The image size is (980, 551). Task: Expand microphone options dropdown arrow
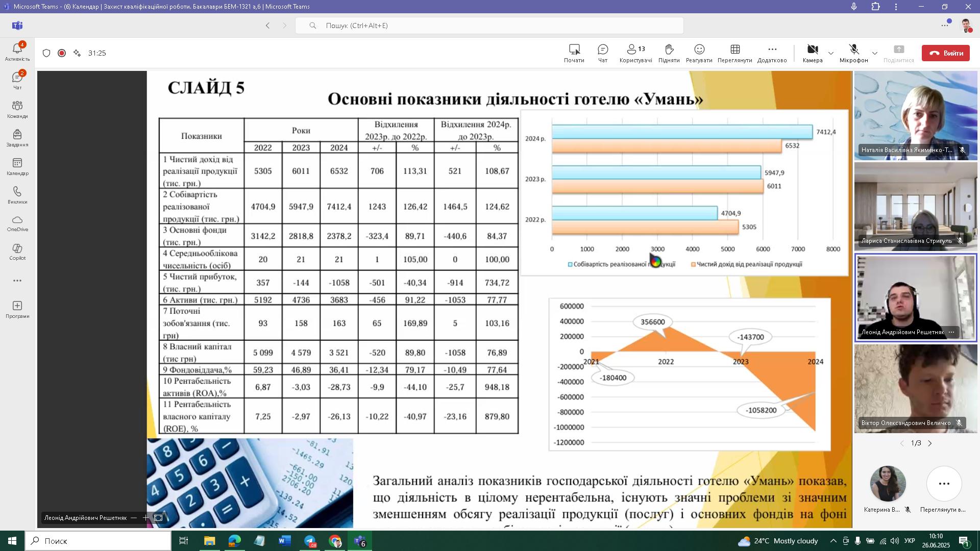pos(874,53)
